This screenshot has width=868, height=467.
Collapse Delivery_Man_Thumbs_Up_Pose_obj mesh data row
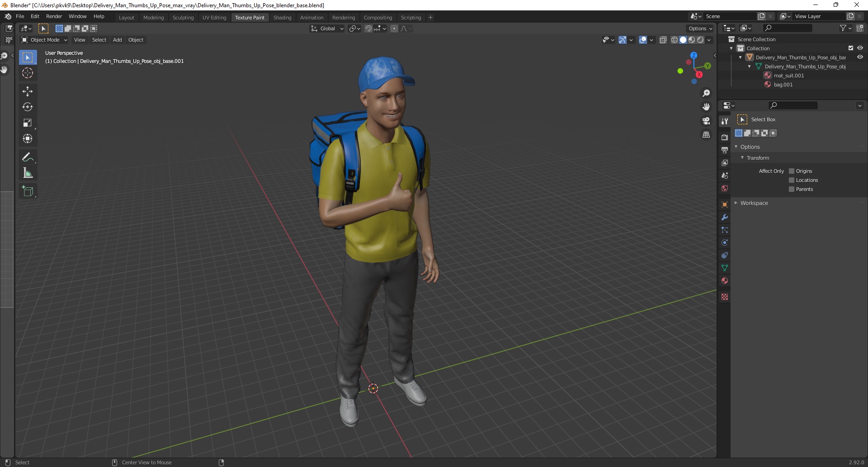pyautogui.click(x=750, y=67)
